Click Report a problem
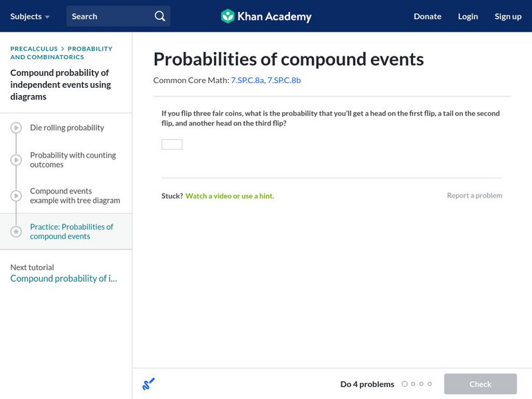Screen dimensions: 532x399 point(474,196)
